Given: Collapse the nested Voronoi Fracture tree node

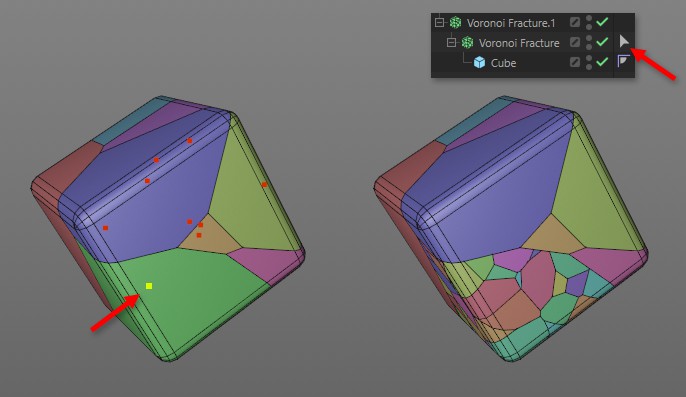Looking at the screenshot, I should [451, 42].
